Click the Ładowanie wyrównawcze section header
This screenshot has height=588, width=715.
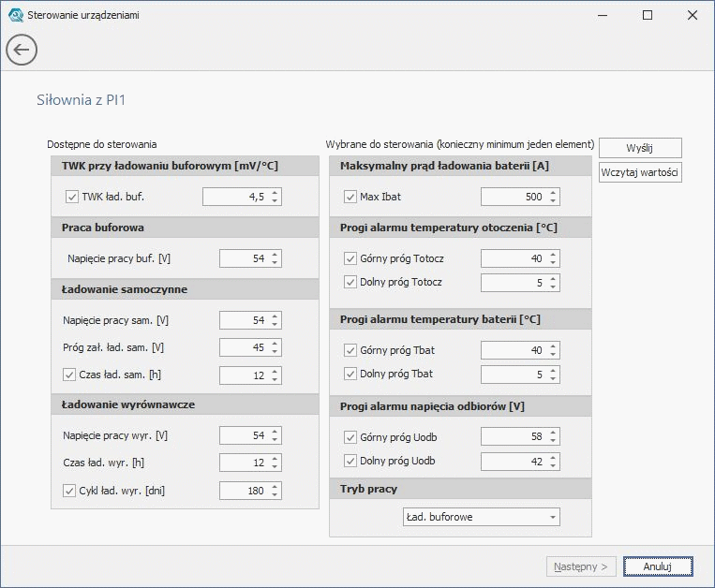point(186,404)
